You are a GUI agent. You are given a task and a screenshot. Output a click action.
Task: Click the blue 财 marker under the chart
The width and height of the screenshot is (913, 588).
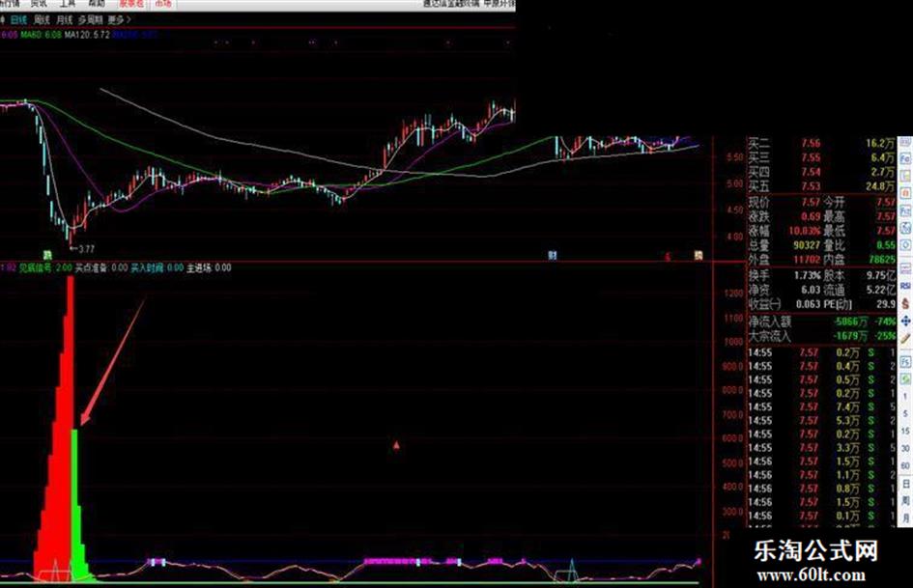(x=552, y=255)
